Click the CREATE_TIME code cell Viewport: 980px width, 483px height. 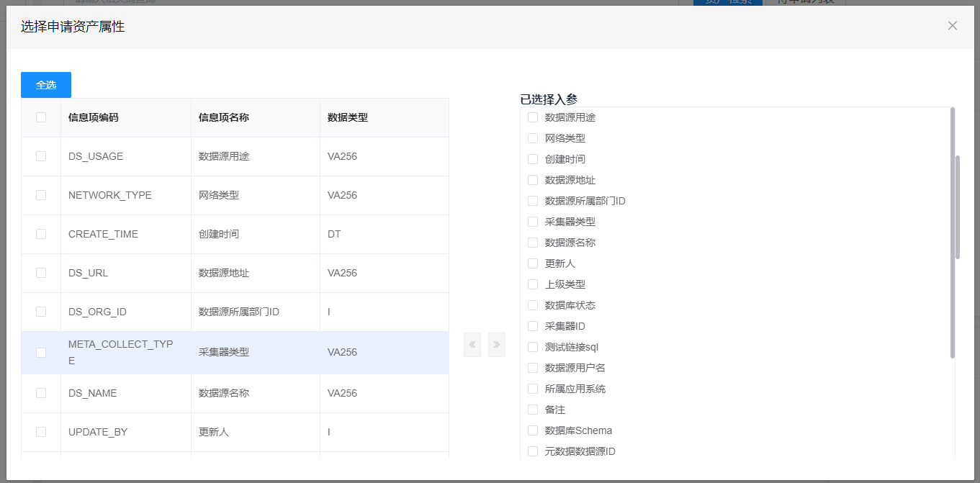point(126,234)
